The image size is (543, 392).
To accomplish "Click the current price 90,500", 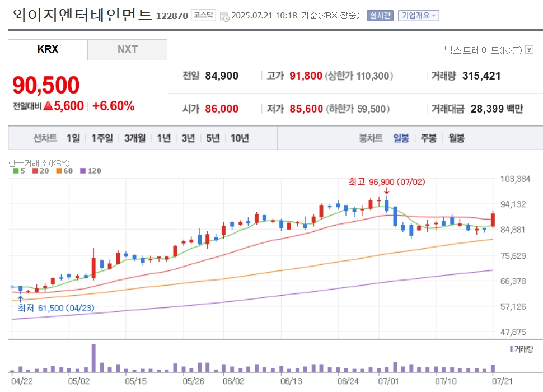I will coord(46,85).
